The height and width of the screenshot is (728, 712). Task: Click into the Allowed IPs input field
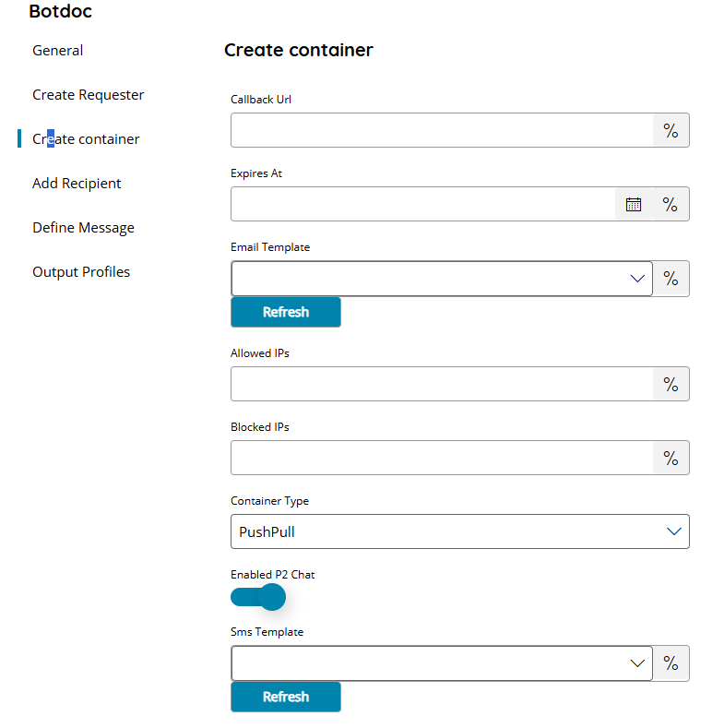point(442,384)
